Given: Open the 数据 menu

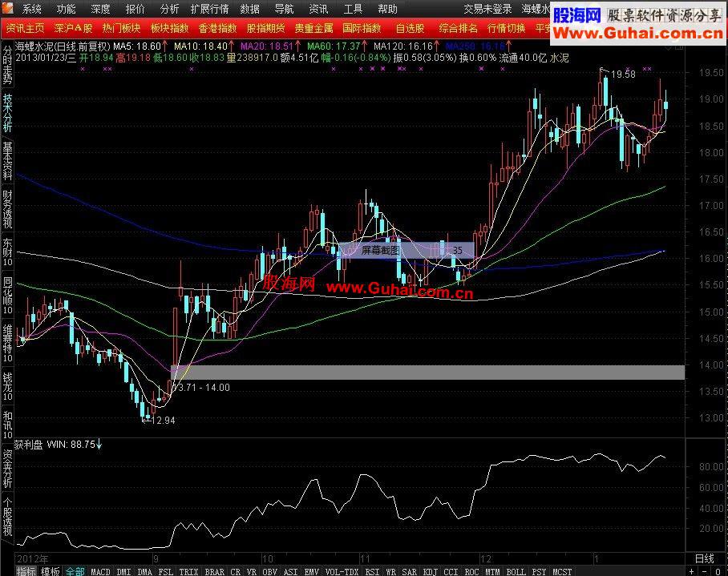Looking at the screenshot, I should click(x=250, y=9).
